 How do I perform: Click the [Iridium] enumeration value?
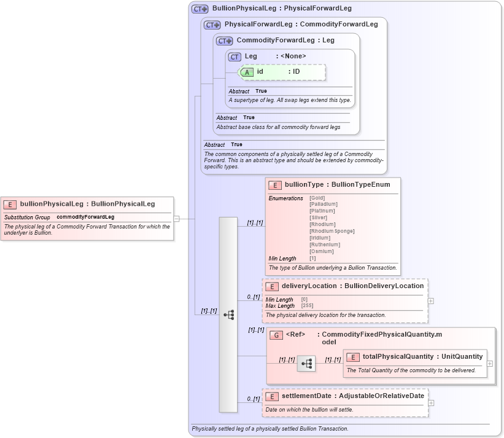[320, 238]
